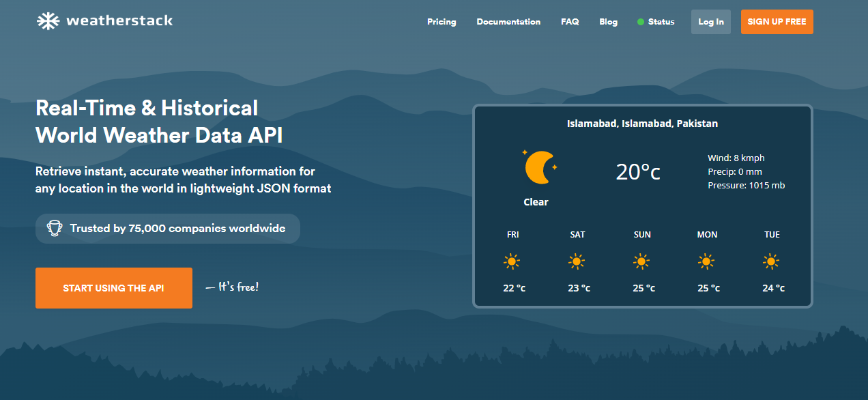Viewport: 868px width, 400px height.
Task: Click START USING THE API button
Action: [x=114, y=288]
